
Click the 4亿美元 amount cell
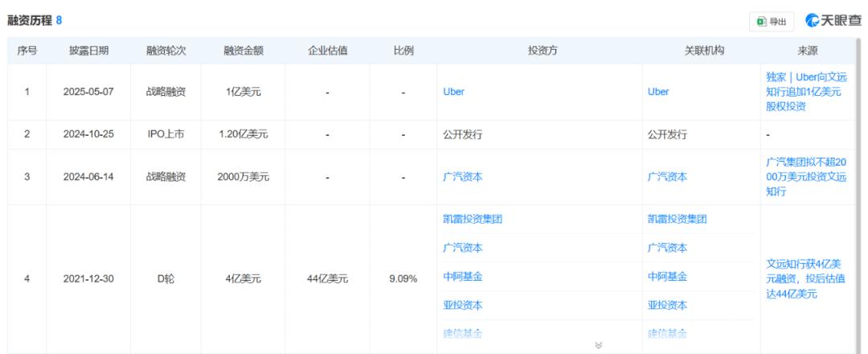244,279
